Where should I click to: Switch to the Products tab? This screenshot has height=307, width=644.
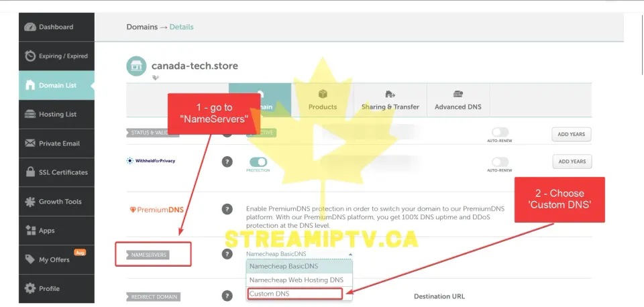[x=323, y=100]
